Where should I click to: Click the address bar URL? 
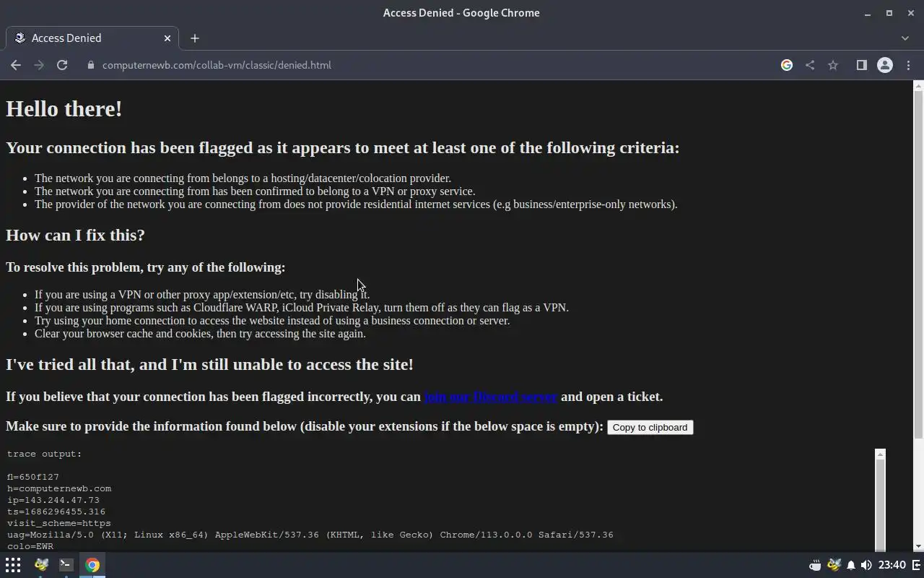click(217, 65)
